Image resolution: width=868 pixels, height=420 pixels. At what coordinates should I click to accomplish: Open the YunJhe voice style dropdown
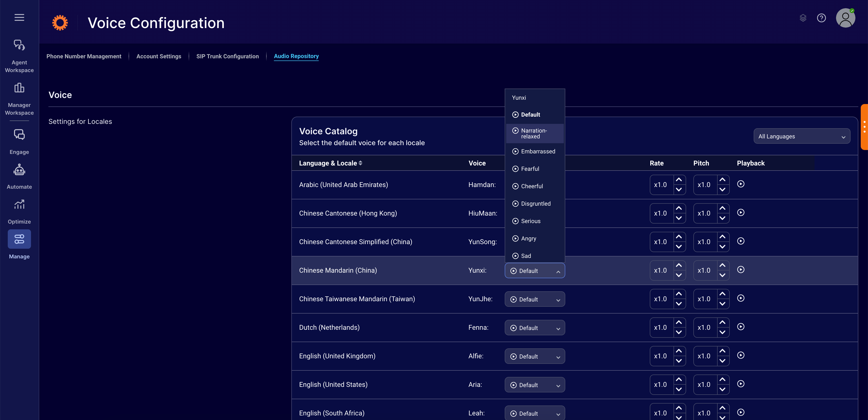535,299
